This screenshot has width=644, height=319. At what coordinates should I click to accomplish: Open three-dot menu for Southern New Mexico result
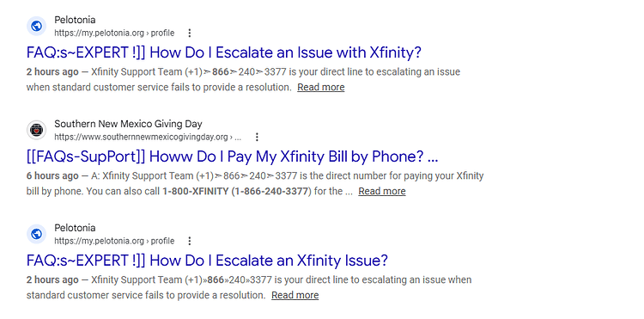tap(257, 137)
